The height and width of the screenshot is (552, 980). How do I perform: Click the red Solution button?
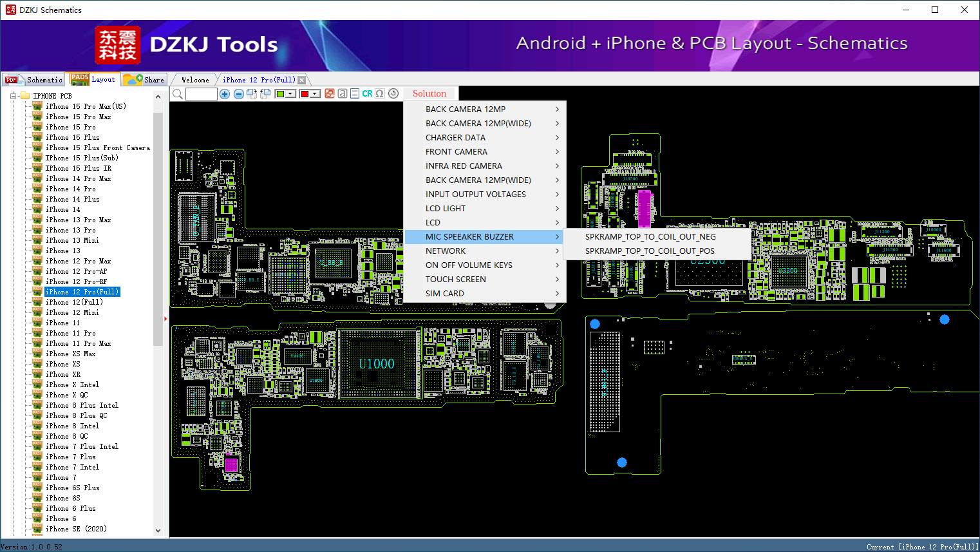point(429,94)
